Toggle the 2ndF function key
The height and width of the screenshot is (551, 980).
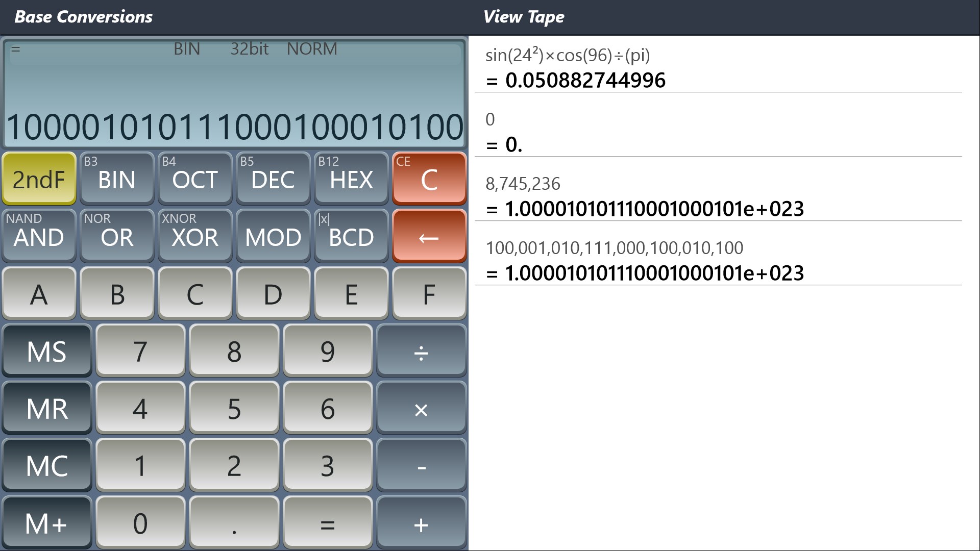click(39, 179)
